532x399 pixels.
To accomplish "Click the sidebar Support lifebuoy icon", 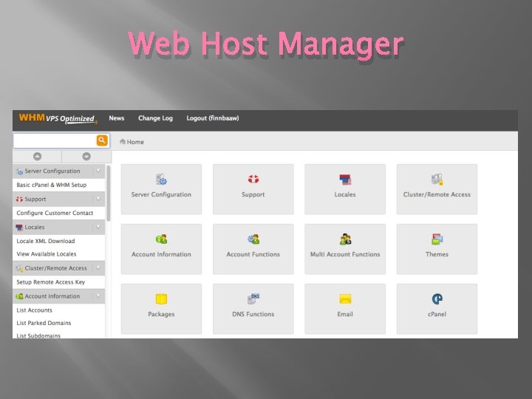I will coord(19,199).
